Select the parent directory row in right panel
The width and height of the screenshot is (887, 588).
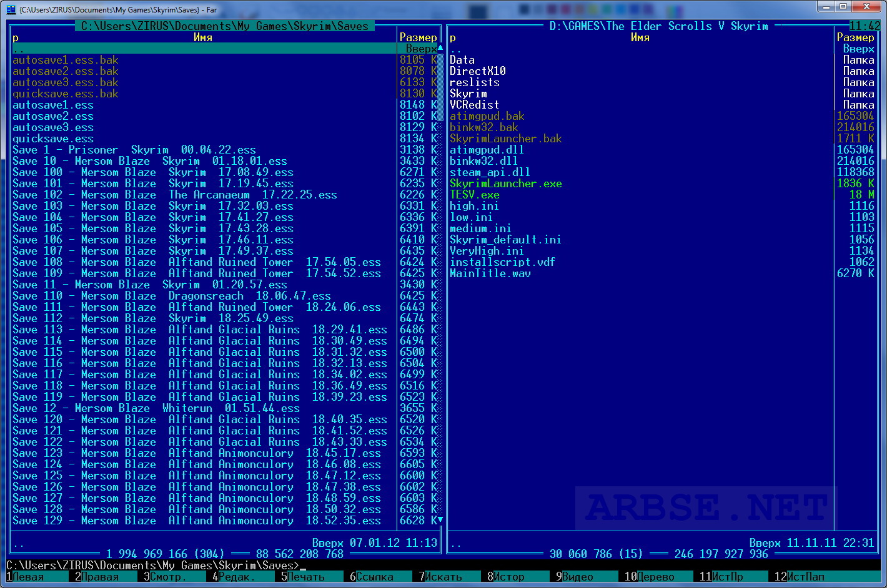tap(662, 49)
